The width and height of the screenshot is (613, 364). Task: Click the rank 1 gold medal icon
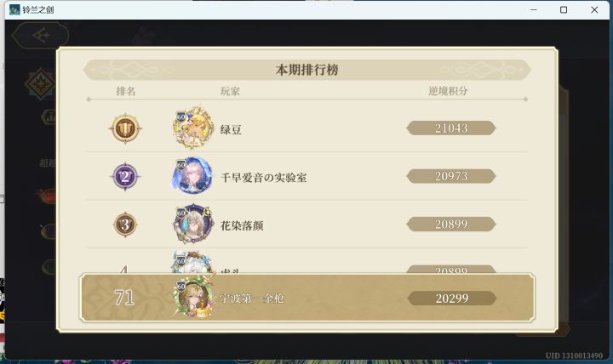tap(125, 128)
